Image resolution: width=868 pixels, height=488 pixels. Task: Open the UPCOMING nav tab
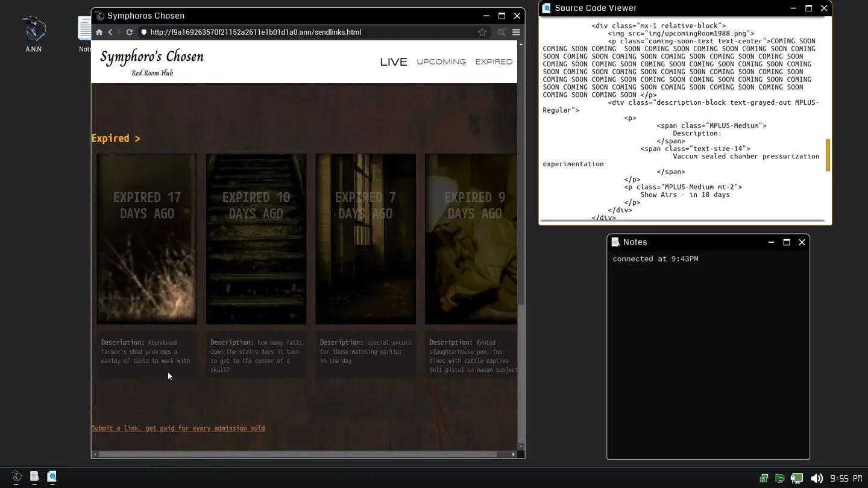click(x=441, y=62)
